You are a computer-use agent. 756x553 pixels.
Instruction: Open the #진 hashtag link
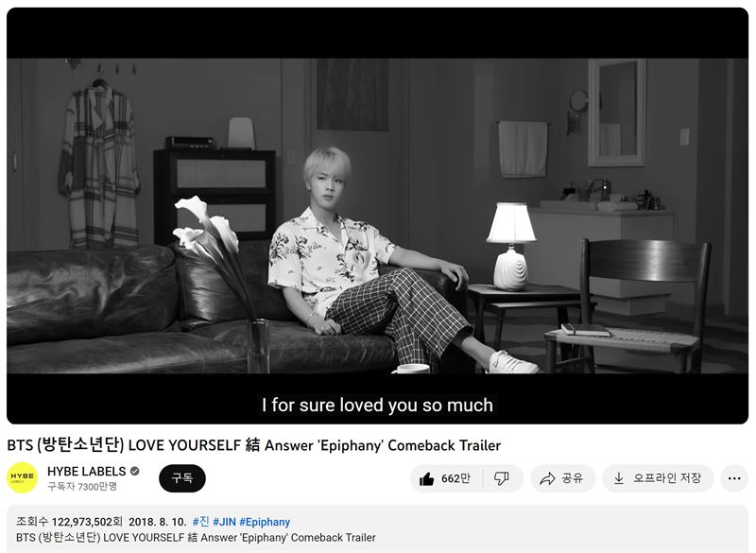pyautogui.click(x=201, y=522)
